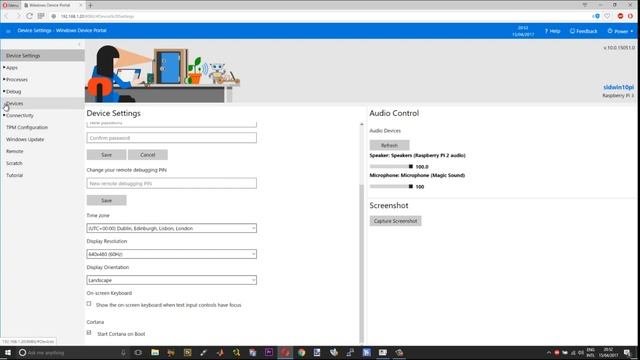Bookmark page with heart icon
The height and width of the screenshot is (360, 640).
(x=607, y=16)
